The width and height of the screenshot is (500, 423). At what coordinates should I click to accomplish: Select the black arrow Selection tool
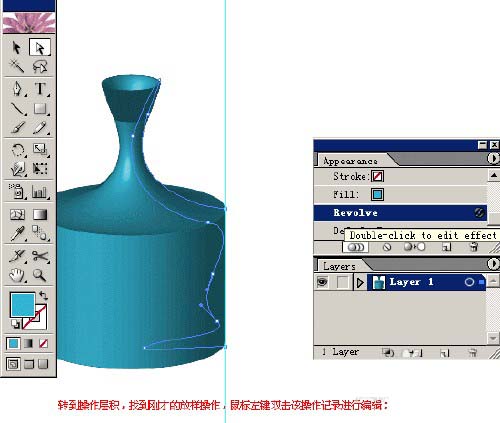click(17, 47)
